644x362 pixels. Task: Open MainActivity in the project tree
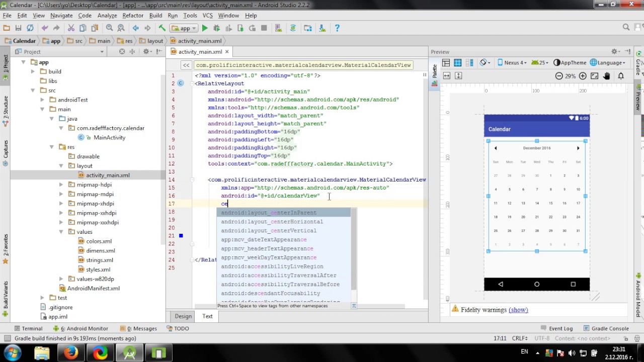[109, 137]
